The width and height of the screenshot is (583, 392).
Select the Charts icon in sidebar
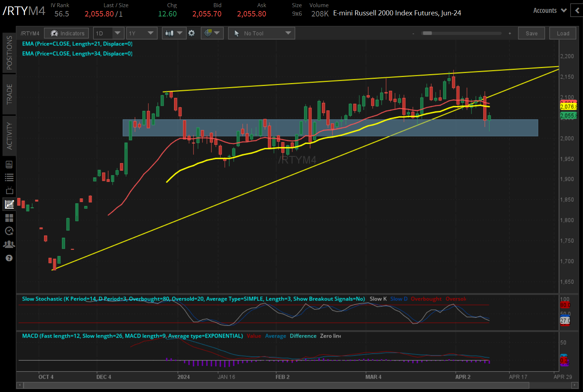click(9, 204)
